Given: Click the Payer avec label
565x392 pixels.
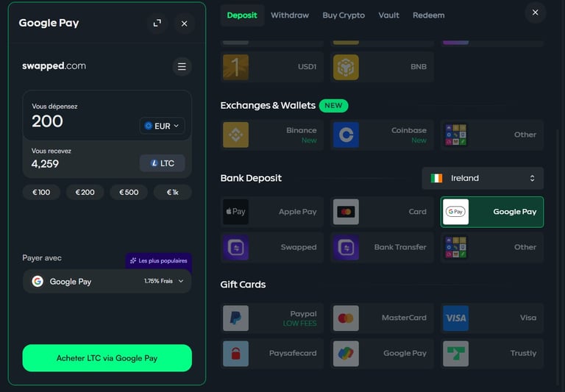Looking at the screenshot, I should point(42,258).
